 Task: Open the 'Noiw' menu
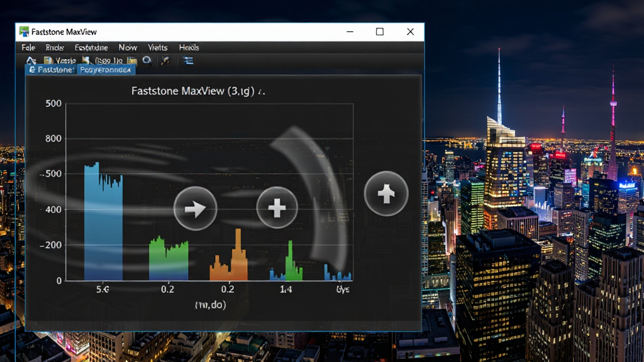point(128,48)
